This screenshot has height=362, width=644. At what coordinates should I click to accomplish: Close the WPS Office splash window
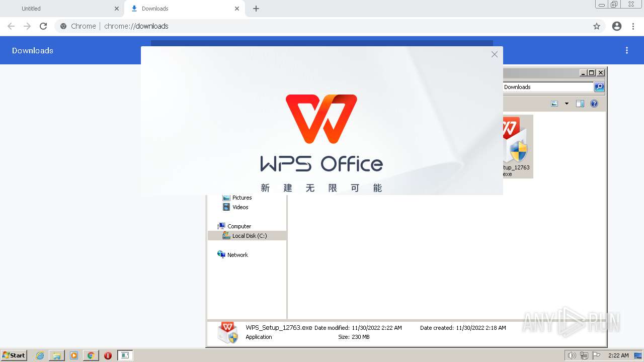click(495, 54)
